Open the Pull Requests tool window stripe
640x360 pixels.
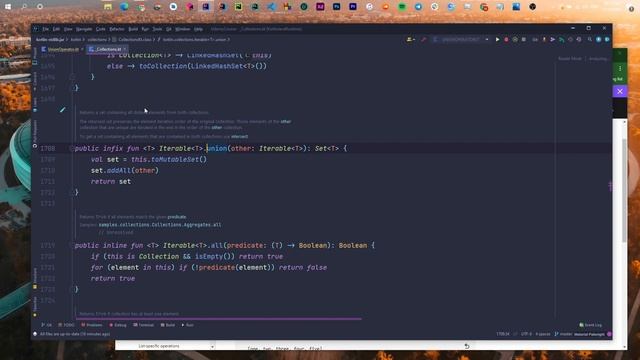click(x=35, y=134)
